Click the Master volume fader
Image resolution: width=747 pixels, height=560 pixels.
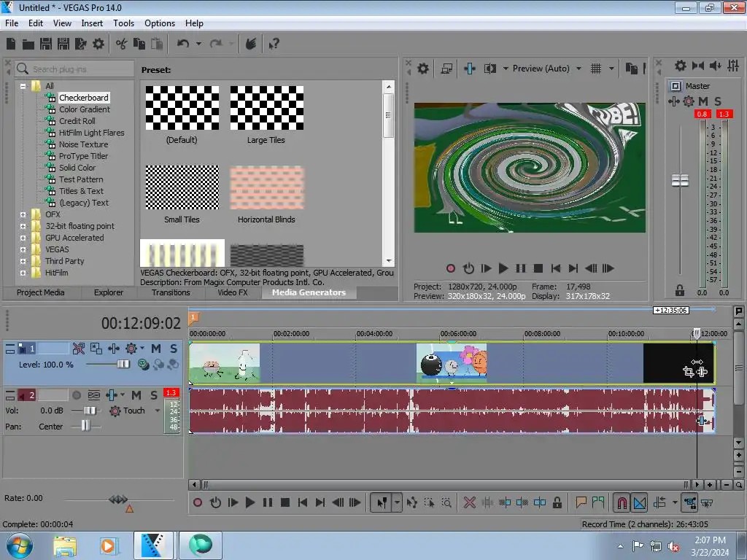point(680,181)
